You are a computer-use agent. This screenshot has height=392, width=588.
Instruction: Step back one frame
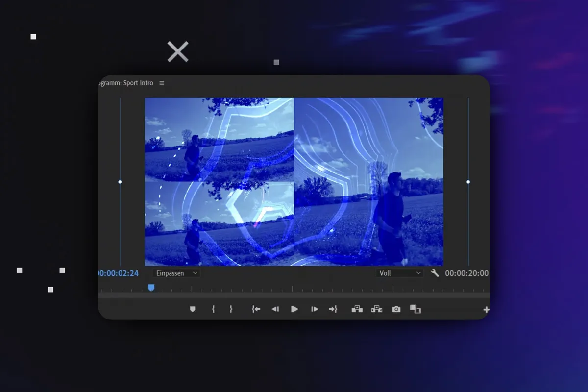pos(275,309)
